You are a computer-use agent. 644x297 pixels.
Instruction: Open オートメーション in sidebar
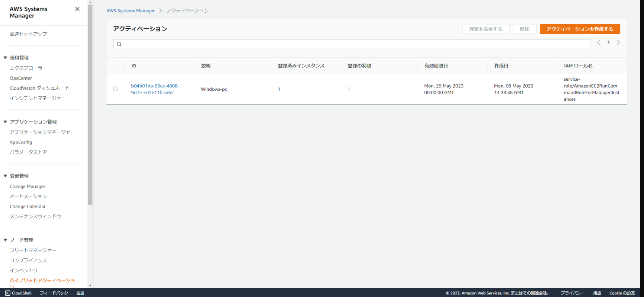[x=28, y=196]
